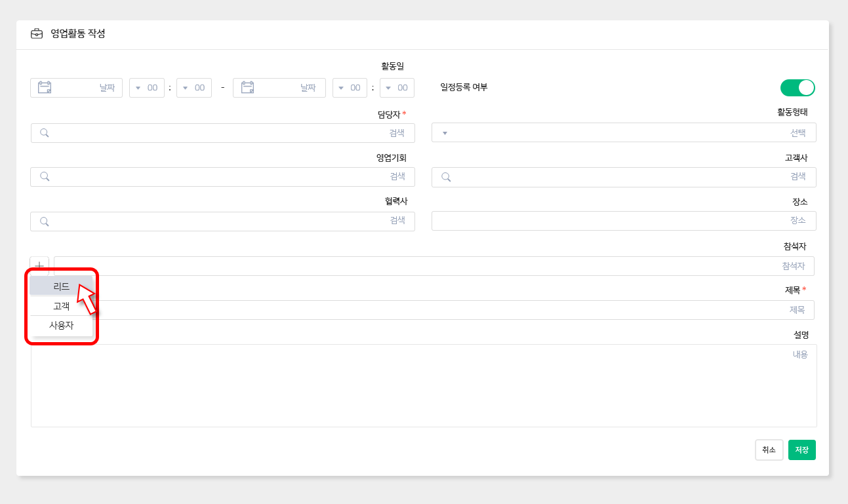
Task: Click the plus icon to add attendee
Action: [39, 265]
